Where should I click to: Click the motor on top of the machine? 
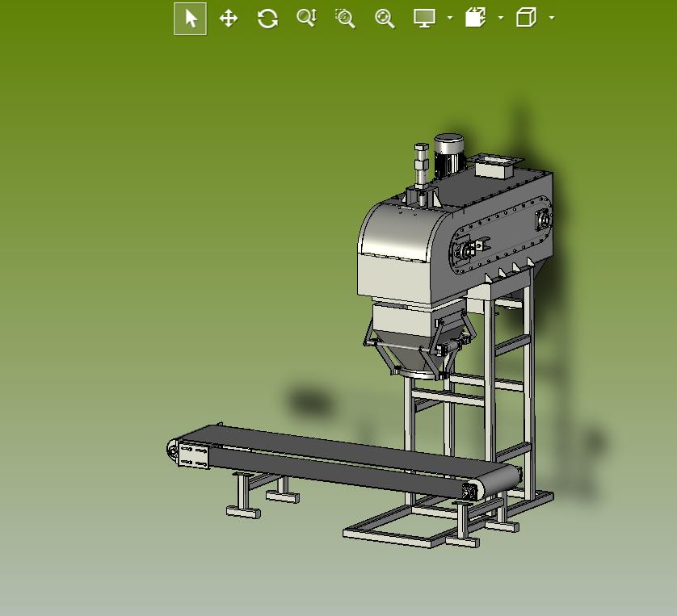click(449, 154)
